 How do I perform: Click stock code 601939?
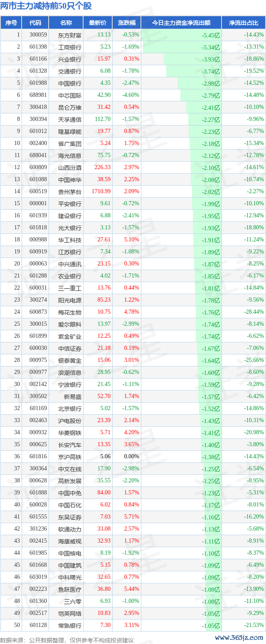pos(38,216)
